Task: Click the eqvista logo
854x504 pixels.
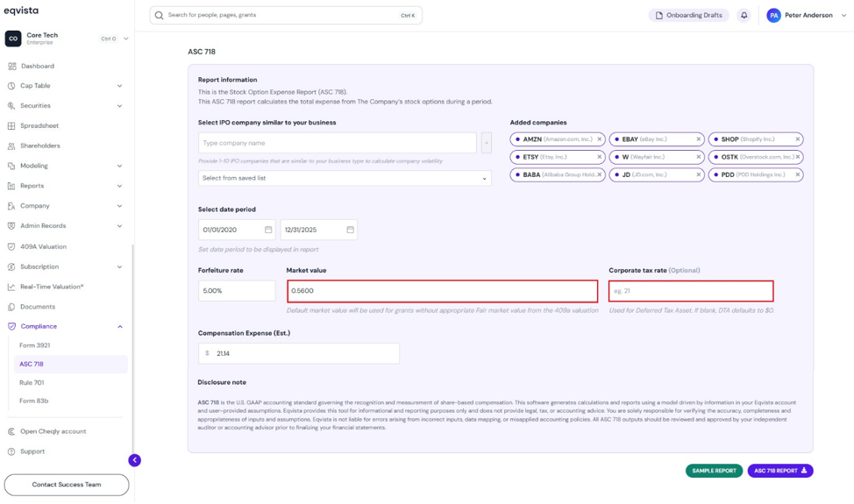Action: click(x=21, y=11)
